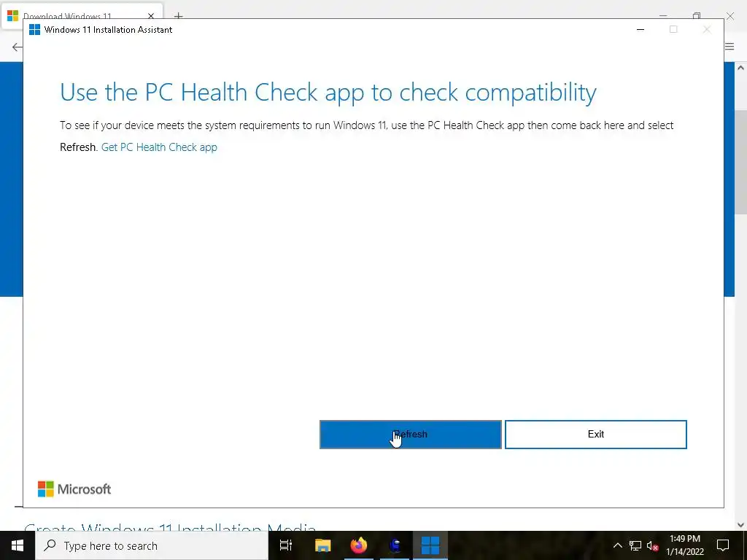747x560 pixels.
Task: Click the muted volume tray icon
Action: 653,545
